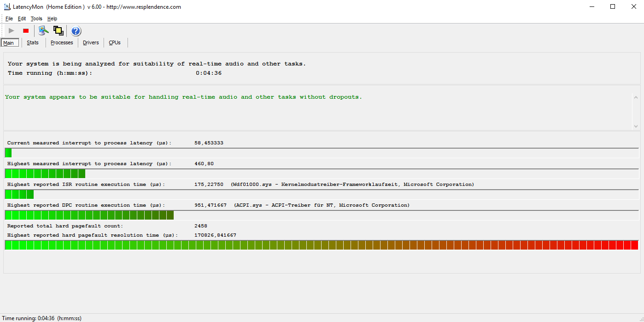Switch to the Stats tab
The height and width of the screenshot is (322, 644).
click(33, 43)
